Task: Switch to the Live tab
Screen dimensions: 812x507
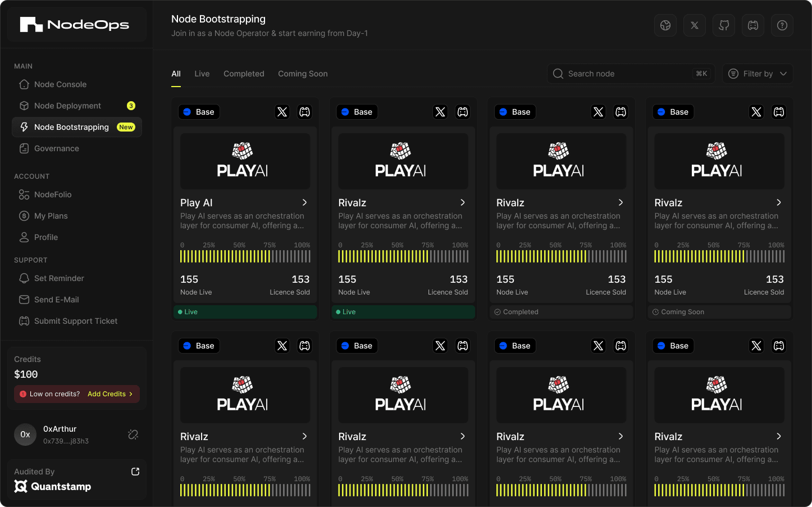Action: click(202, 74)
